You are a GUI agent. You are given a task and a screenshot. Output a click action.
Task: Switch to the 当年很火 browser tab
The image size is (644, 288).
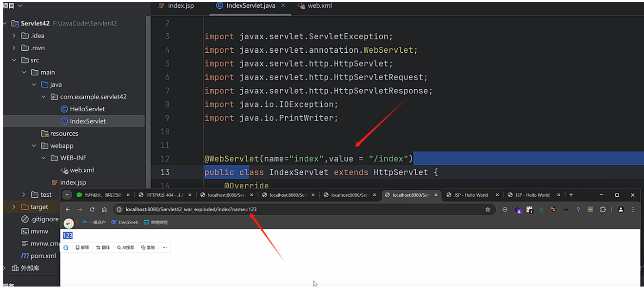(102, 195)
